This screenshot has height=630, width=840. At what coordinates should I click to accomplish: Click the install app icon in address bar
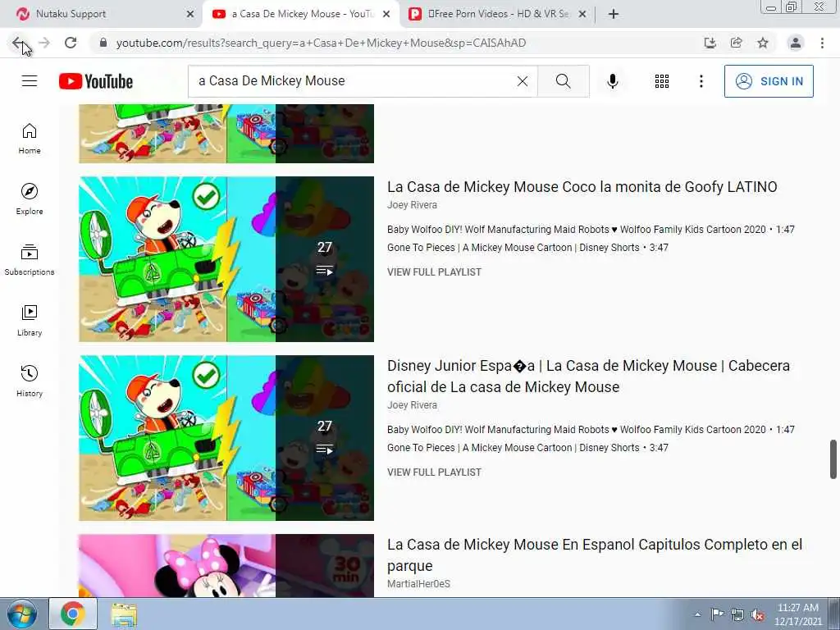coord(710,43)
